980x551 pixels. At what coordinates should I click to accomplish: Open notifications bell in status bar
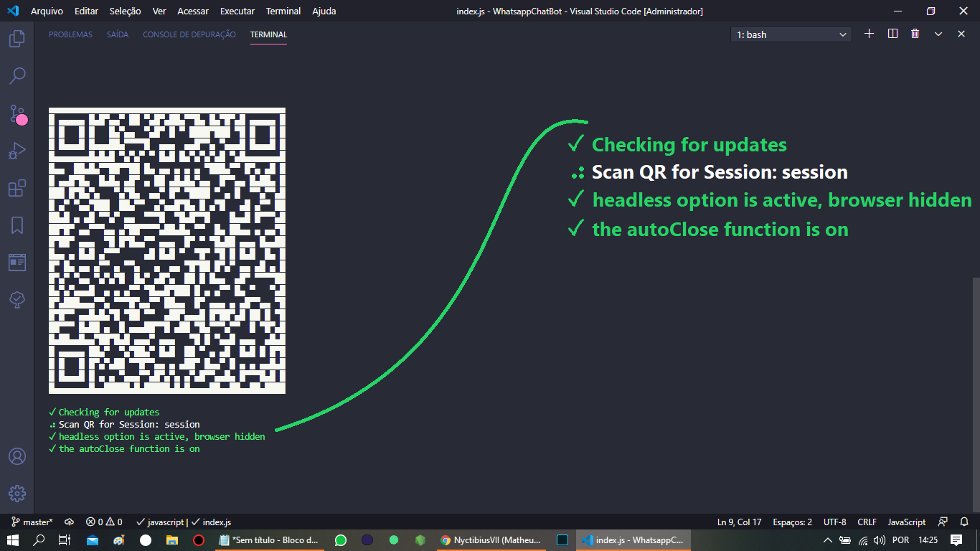pyautogui.click(x=964, y=522)
